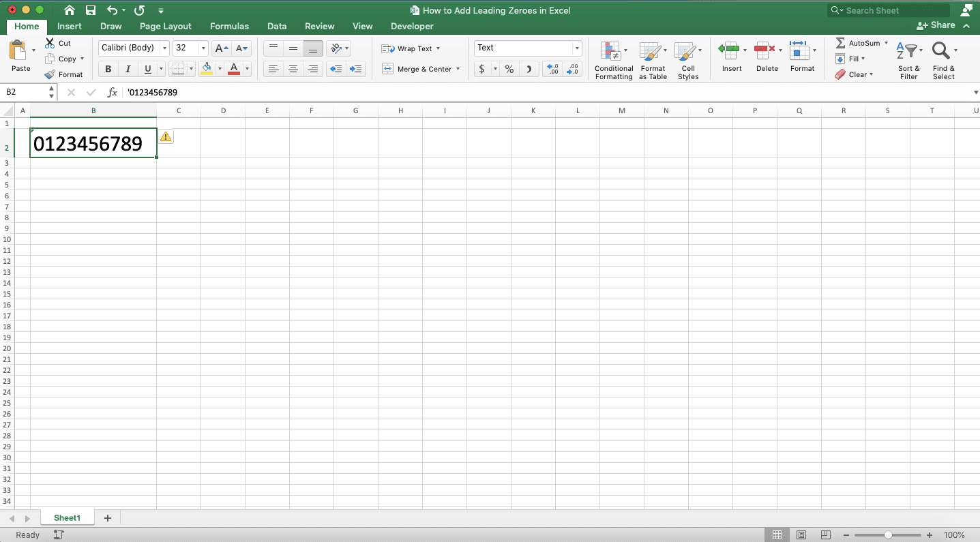Viewport: 980px width, 542px height.
Task: Open Cell Styles gallery
Action: 688,60
